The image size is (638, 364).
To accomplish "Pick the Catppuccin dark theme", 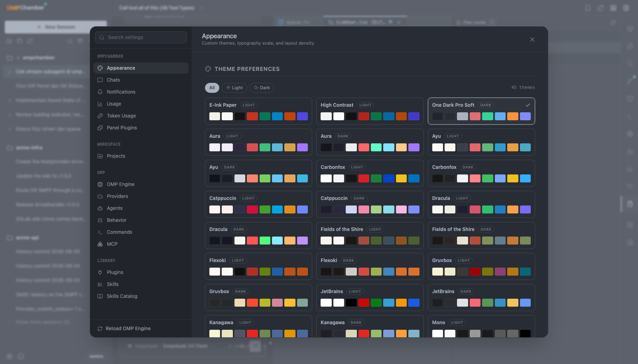I will click(x=370, y=204).
